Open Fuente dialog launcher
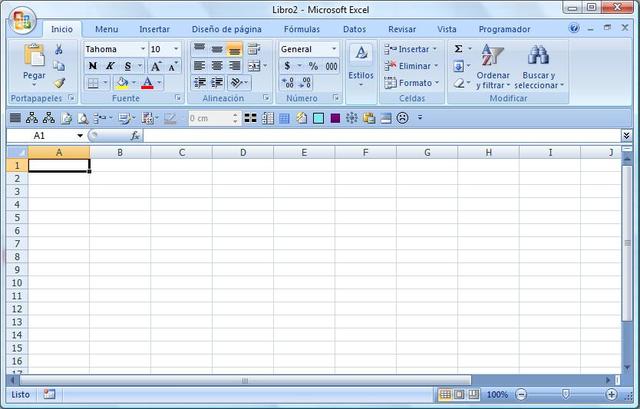640x409 pixels. point(178,98)
